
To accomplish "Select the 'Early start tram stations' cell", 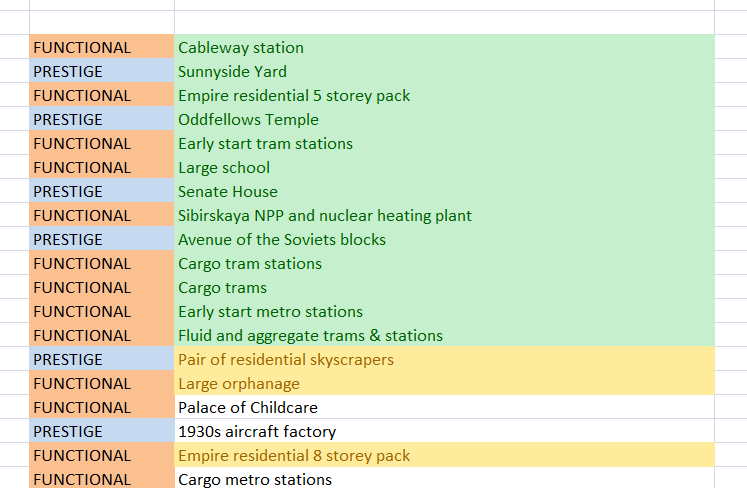I will tap(265, 144).
